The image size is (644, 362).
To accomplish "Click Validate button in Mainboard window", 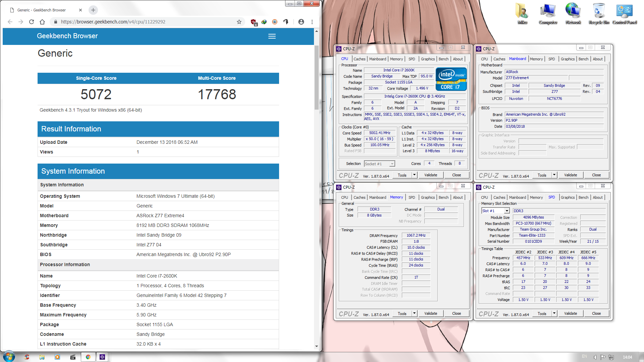I will tap(570, 175).
